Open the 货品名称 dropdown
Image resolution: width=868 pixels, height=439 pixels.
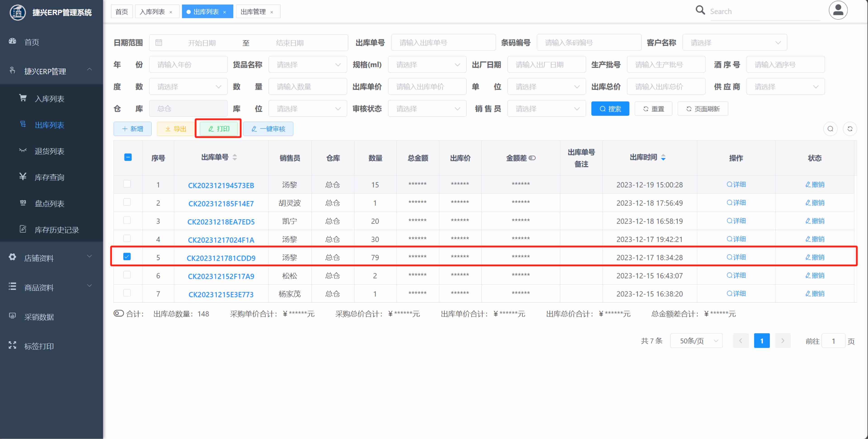(308, 64)
